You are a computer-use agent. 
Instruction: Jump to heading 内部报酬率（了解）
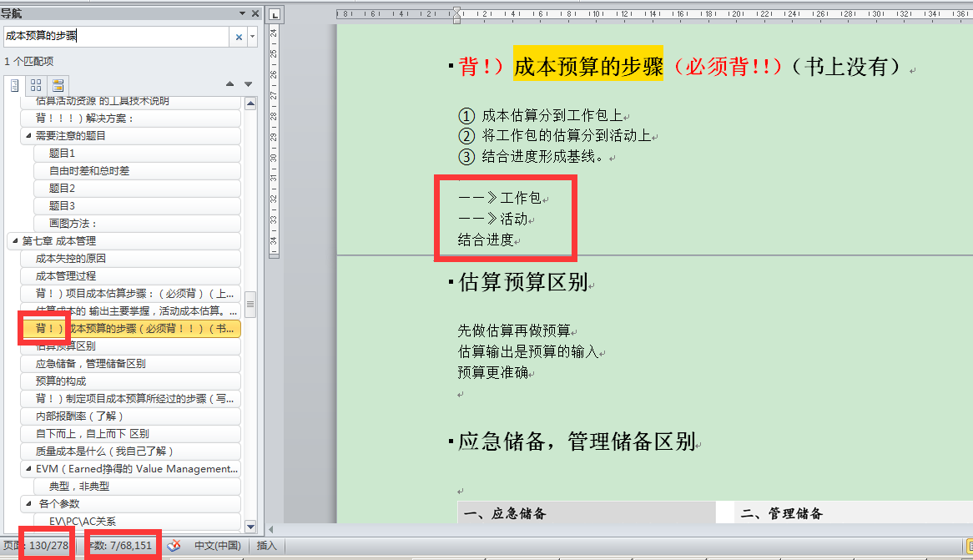130,416
